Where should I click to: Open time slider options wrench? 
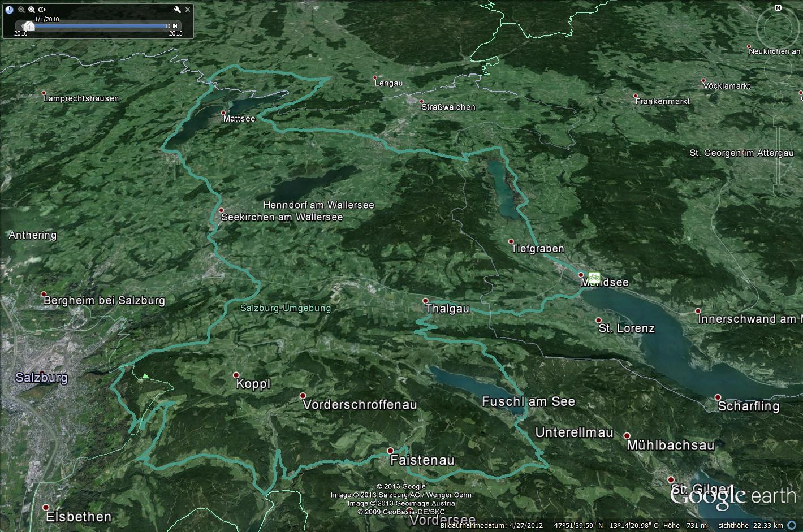pos(178,10)
